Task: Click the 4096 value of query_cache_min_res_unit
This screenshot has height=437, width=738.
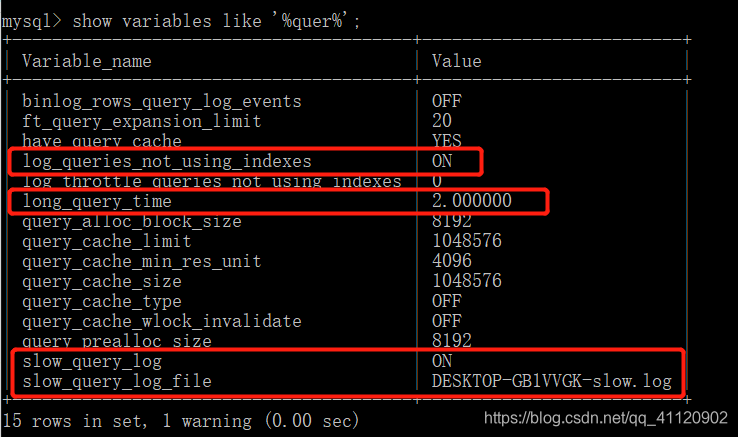Action: pyautogui.click(x=451, y=261)
